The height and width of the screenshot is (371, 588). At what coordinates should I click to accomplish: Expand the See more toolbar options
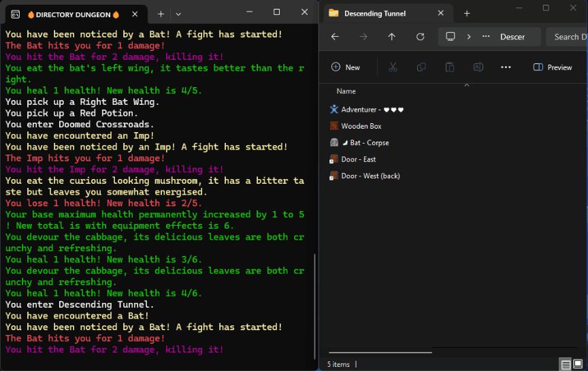click(506, 67)
